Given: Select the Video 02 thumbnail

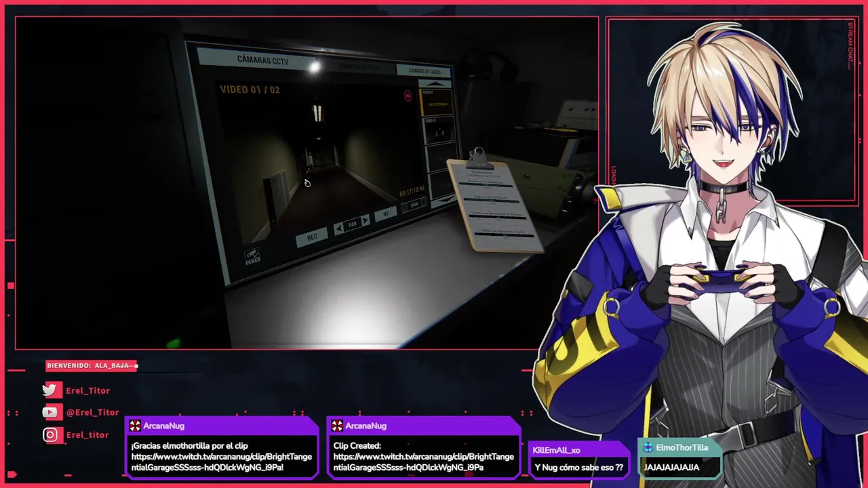Looking at the screenshot, I should [x=438, y=131].
